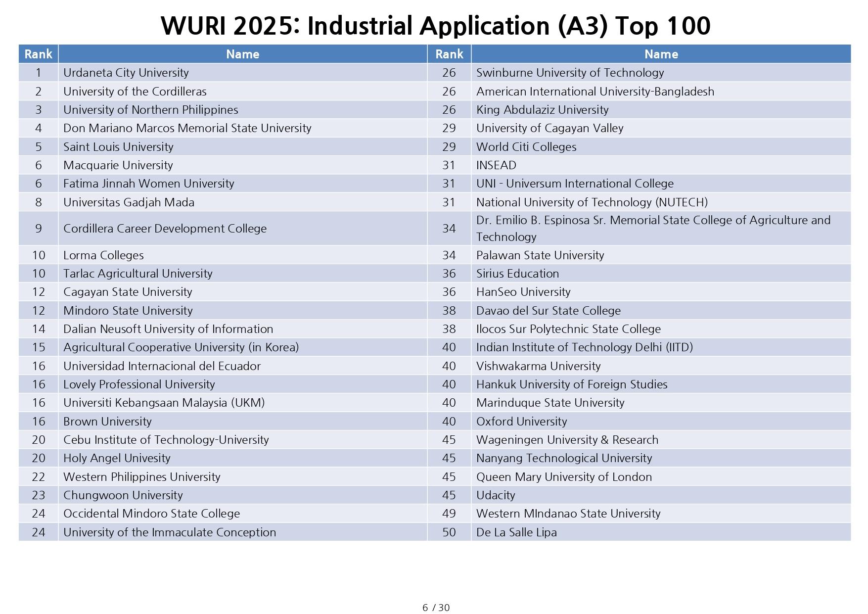
Task: Click Universitas Gadjah Mada entry
Action: [x=129, y=202]
